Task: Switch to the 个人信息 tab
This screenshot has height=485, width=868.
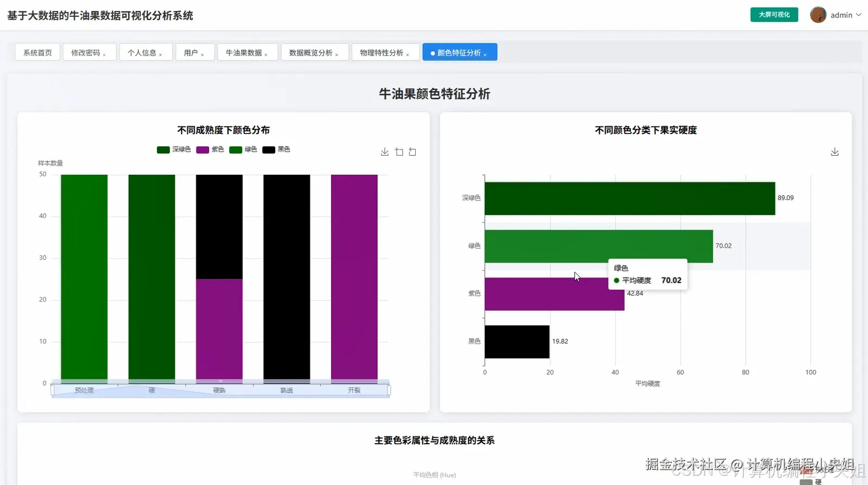Action: [x=142, y=53]
